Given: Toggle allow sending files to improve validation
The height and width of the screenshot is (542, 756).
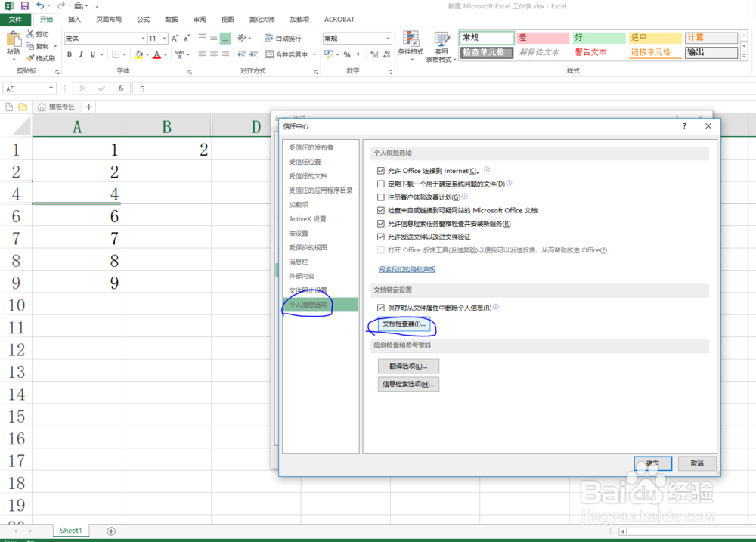Looking at the screenshot, I should click(x=381, y=237).
